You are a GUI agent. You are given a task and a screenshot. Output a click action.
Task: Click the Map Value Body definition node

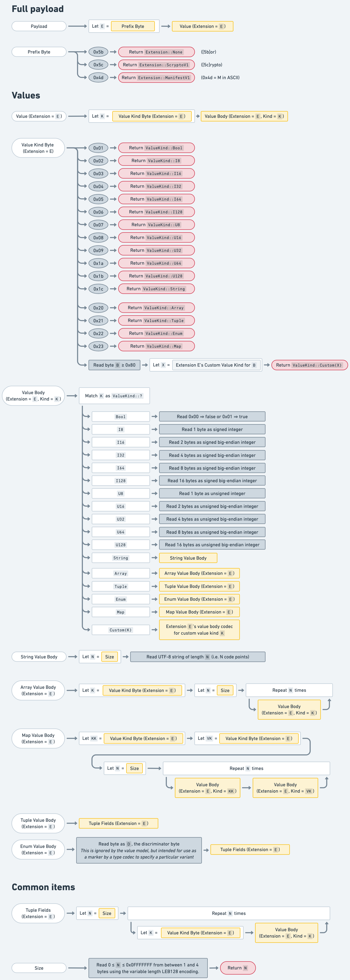[38, 738]
